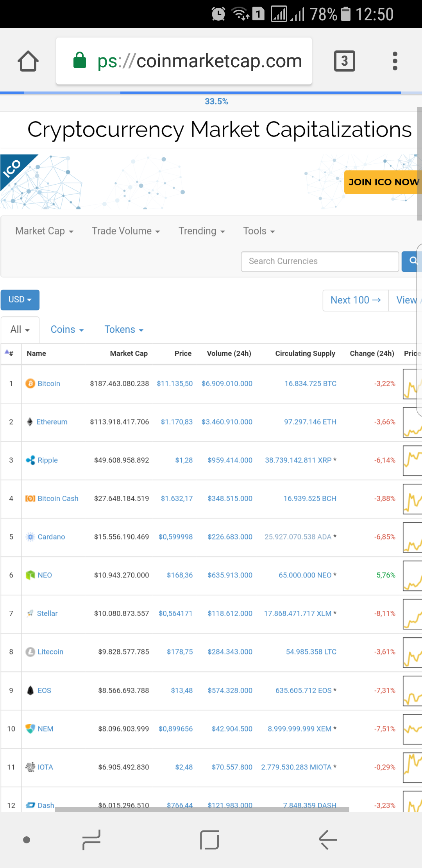Open NEO price graph thumbnail
This screenshot has height=868, width=422.
[x=413, y=576]
